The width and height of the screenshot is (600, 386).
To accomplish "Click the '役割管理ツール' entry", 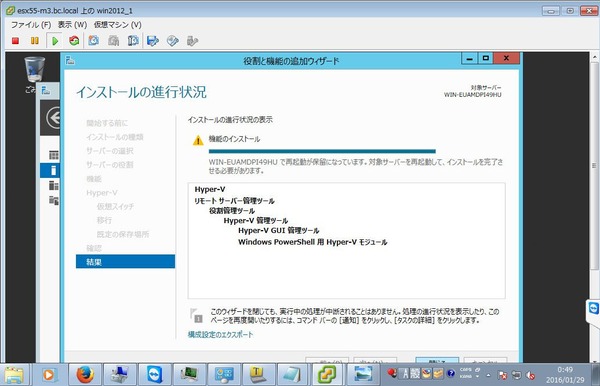I will tap(232, 210).
